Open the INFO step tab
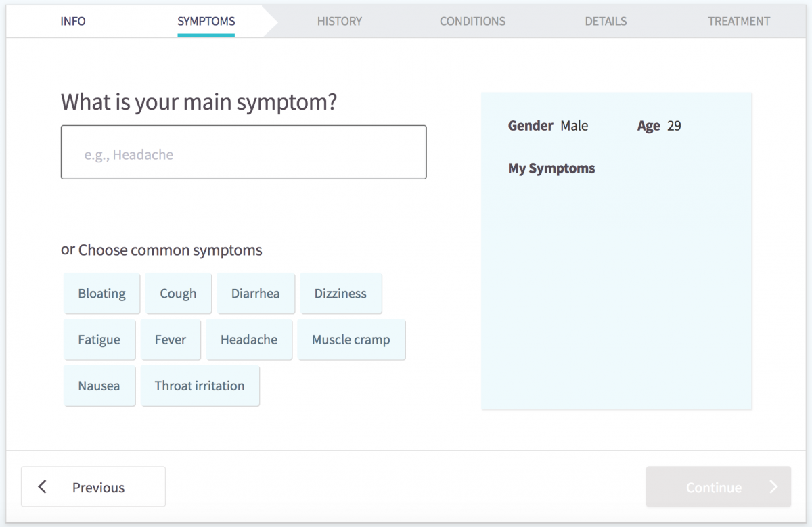Viewport: 812px width, 527px height. pos(73,21)
